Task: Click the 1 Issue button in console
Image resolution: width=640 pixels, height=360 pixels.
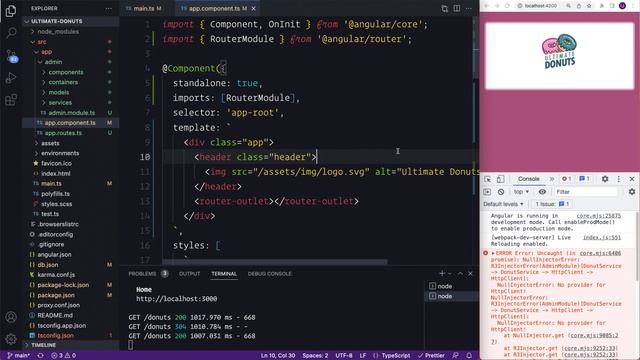Action: (x=552, y=204)
